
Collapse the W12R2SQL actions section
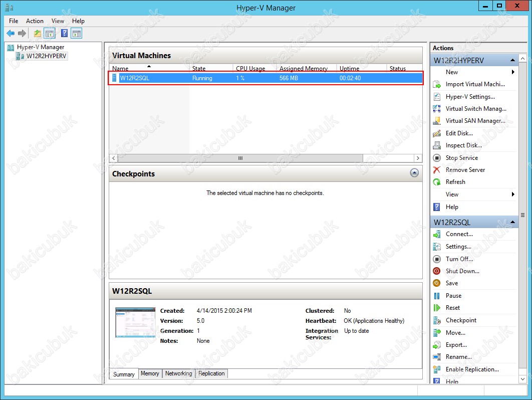(512, 223)
